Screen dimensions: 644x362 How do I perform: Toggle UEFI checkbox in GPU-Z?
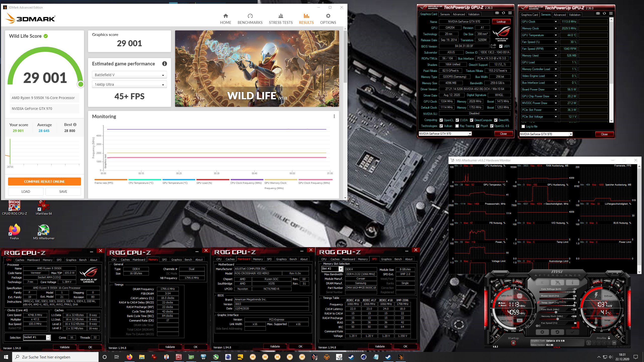tap(501, 46)
